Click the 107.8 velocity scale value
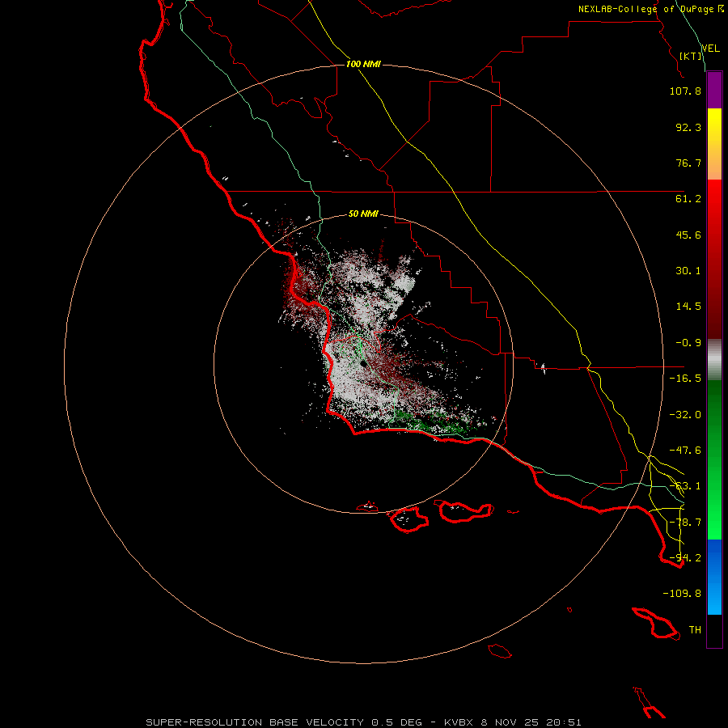Image resolution: width=728 pixels, height=728 pixels. [685, 91]
